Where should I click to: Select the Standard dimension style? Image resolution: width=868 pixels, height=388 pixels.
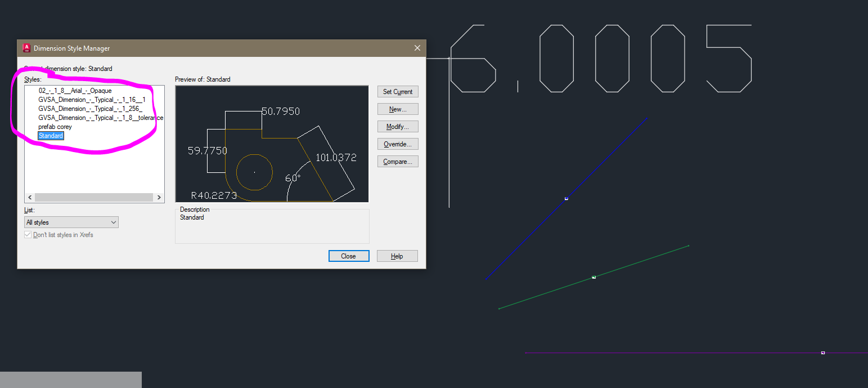[x=51, y=136]
